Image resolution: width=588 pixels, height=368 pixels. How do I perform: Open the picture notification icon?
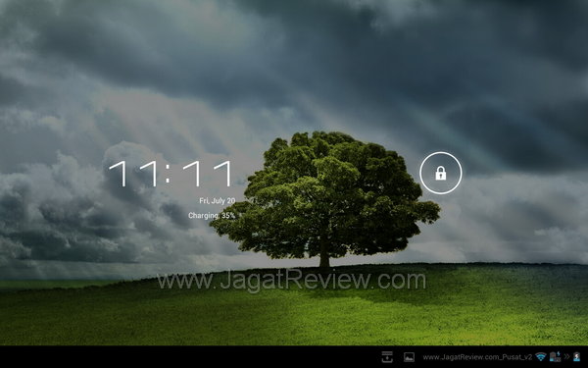tap(409, 357)
